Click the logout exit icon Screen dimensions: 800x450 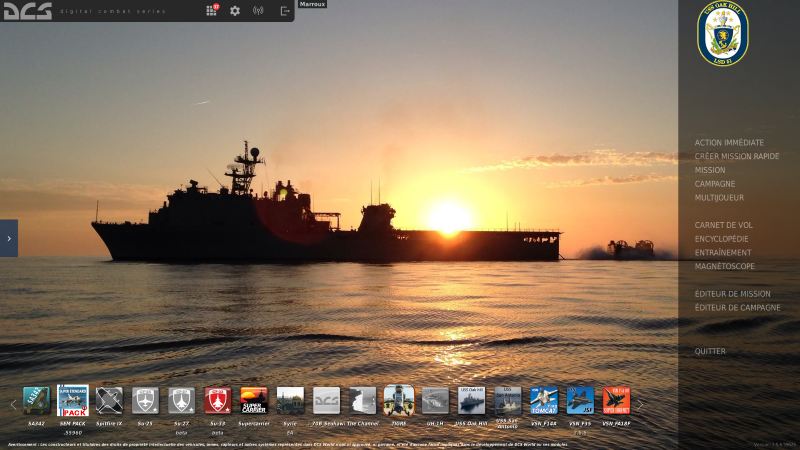tap(285, 11)
